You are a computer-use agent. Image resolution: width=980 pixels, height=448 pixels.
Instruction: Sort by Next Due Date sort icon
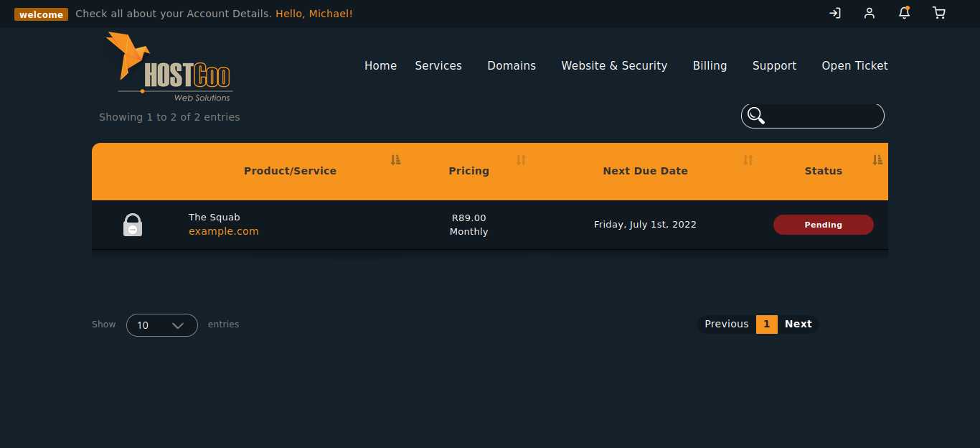pos(748,159)
